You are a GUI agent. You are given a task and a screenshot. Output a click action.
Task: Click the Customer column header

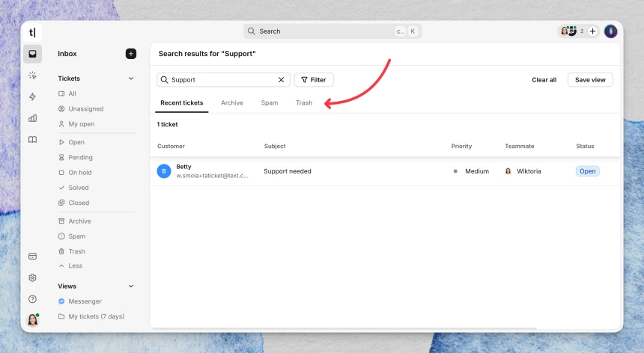[x=171, y=147]
